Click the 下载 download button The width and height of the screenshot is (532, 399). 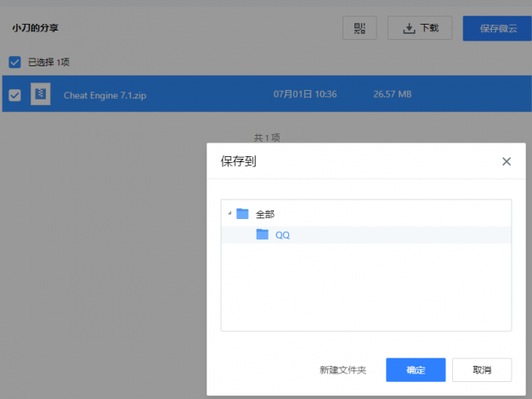420,28
